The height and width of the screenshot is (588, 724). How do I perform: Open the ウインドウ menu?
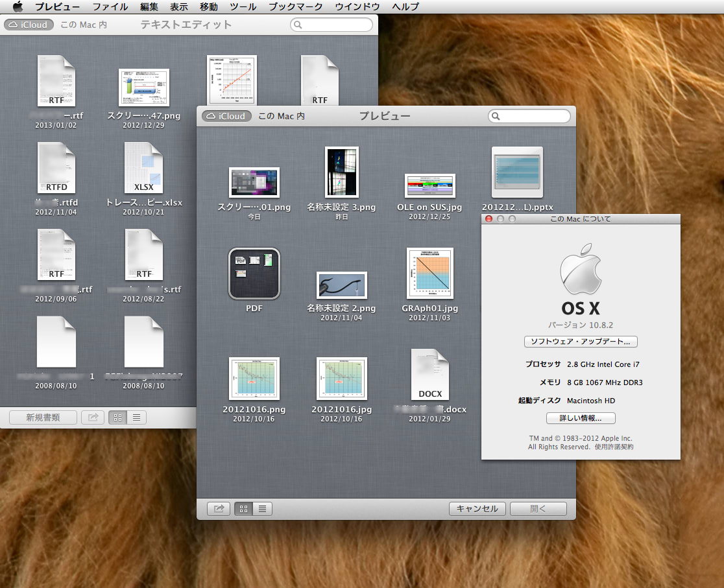pos(357,6)
